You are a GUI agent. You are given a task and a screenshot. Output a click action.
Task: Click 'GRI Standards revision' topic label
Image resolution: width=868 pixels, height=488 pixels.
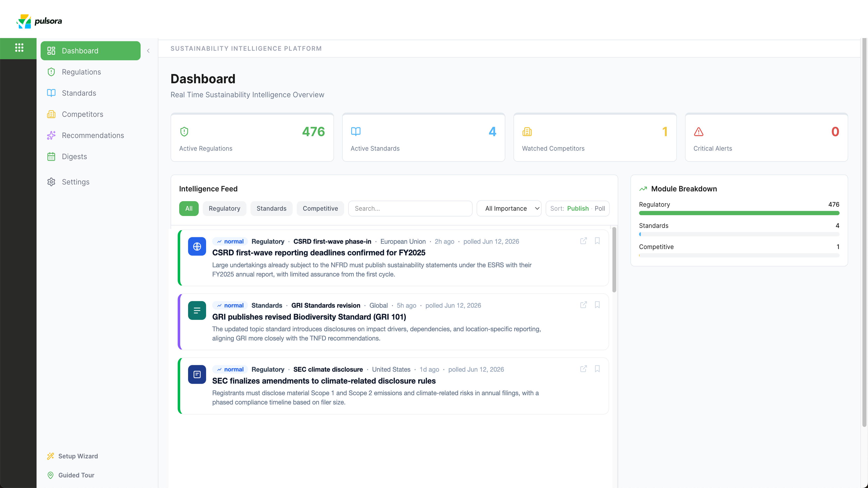tap(326, 305)
